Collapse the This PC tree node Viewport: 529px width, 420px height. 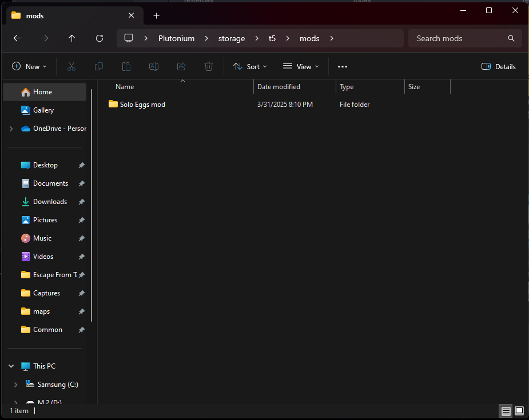11,366
